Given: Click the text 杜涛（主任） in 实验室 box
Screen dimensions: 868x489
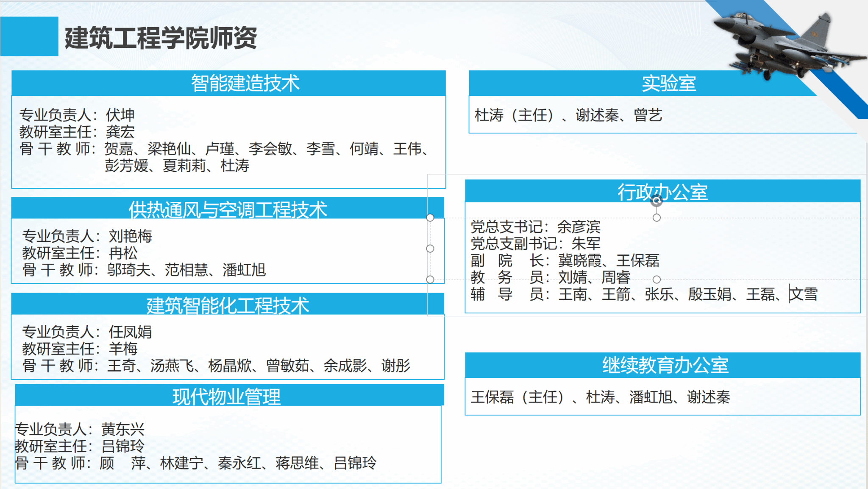Looking at the screenshot, I should pyautogui.click(x=514, y=115).
